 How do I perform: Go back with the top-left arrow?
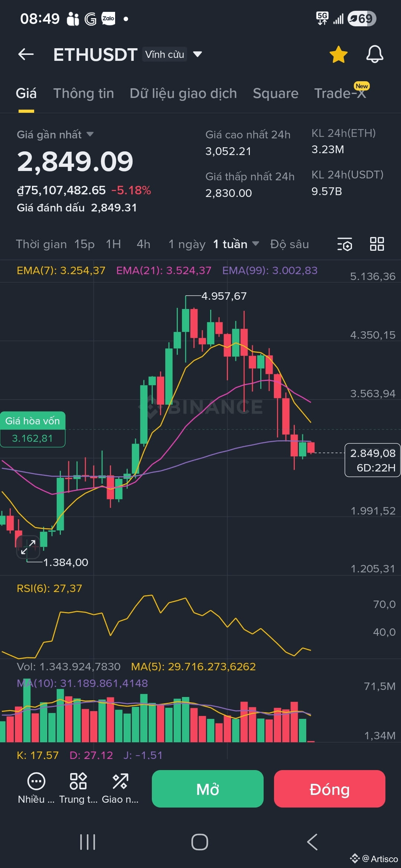click(x=26, y=55)
